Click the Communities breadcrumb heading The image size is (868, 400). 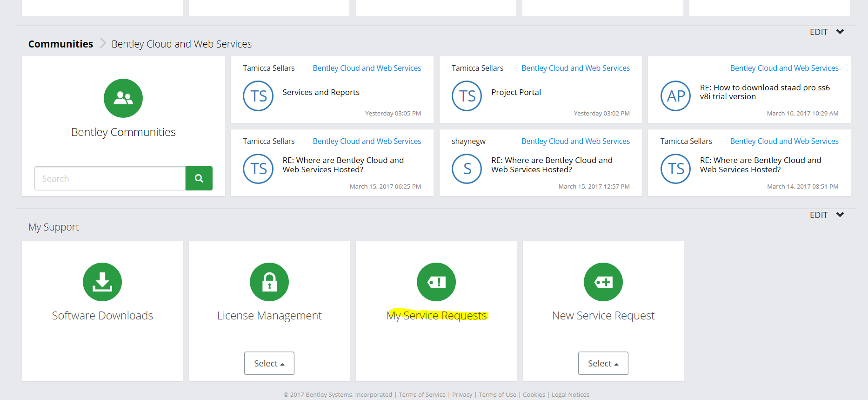point(60,44)
